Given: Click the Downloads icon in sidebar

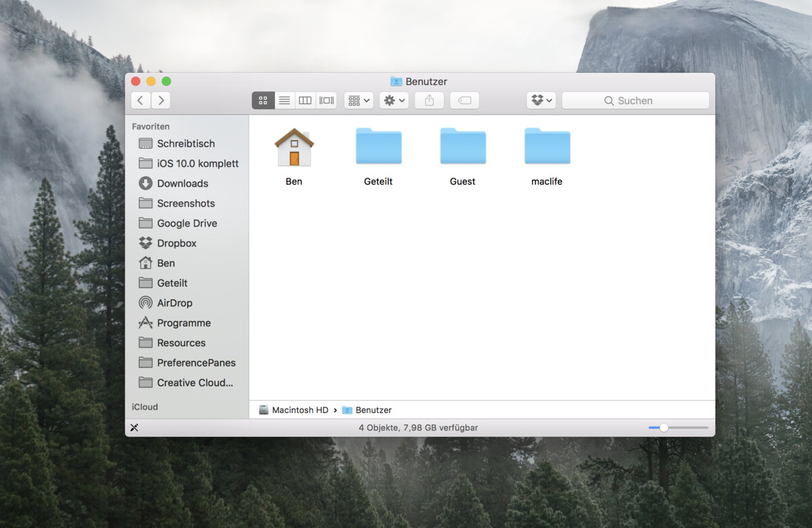Looking at the screenshot, I should [x=179, y=183].
